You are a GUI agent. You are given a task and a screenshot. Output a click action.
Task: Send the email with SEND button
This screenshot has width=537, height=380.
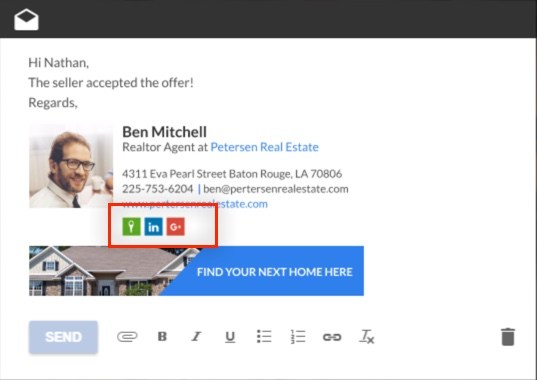[63, 337]
